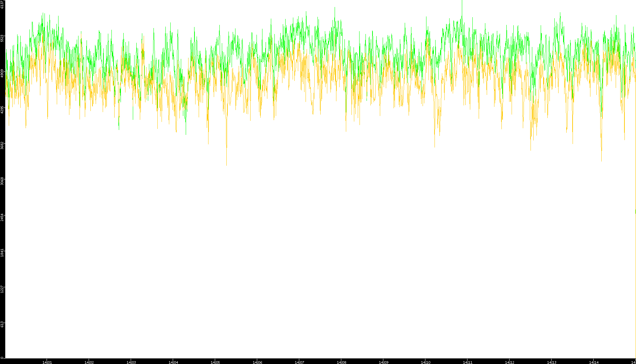Select the 5523 vertical axis label
Screen dimensions: 636x364
tap(2, 38)
